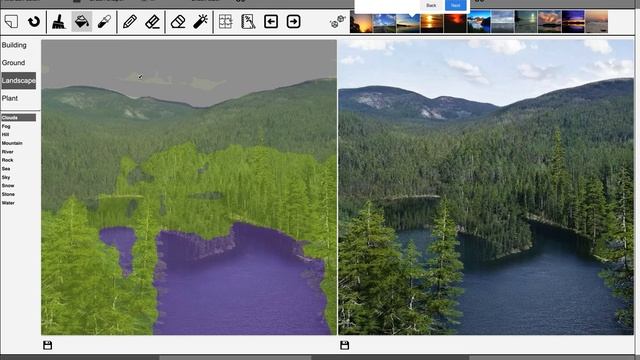Select the paintbrush tool
The height and width of the screenshot is (360, 640).
point(59,22)
